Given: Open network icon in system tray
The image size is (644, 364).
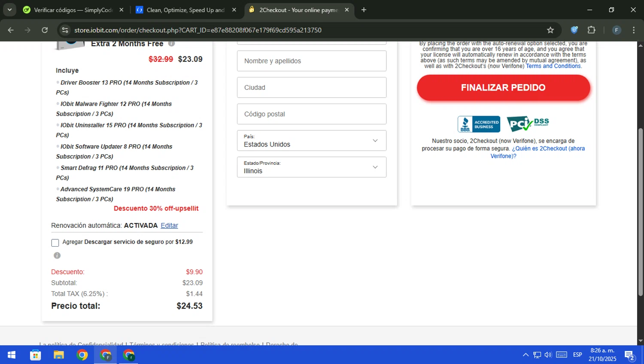Looking at the screenshot, I should pos(537,355).
